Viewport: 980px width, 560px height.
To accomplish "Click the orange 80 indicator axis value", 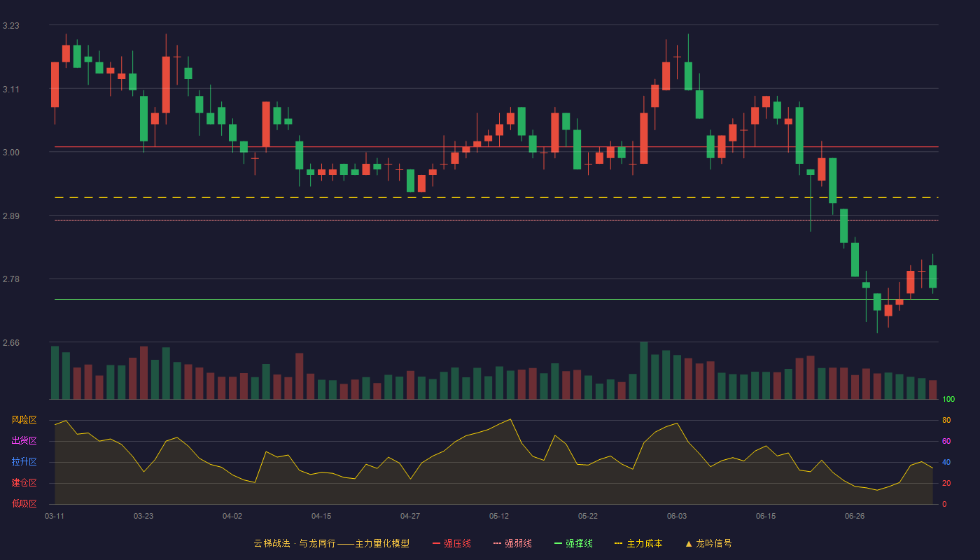I will (946, 420).
